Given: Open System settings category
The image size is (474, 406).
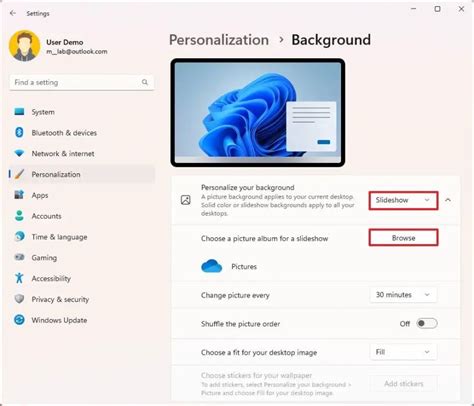Looking at the screenshot, I should pos(82,112).
